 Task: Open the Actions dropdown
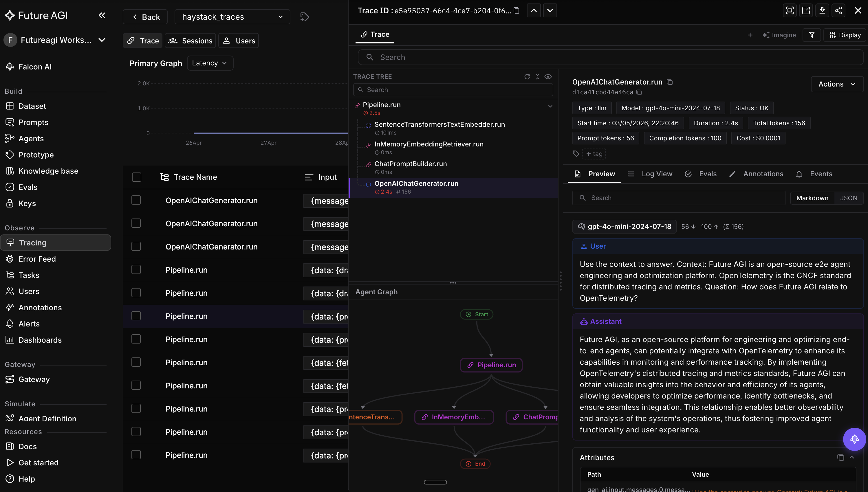coord(837,84)
